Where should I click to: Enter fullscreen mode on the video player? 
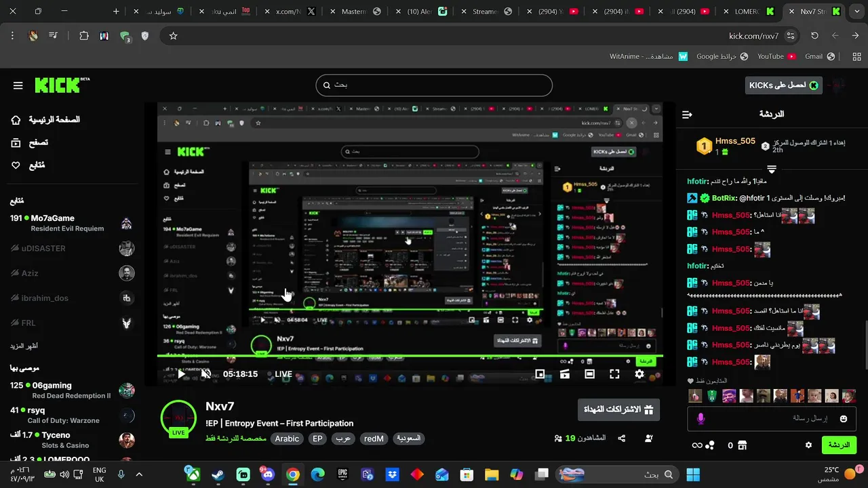[614, 374]
